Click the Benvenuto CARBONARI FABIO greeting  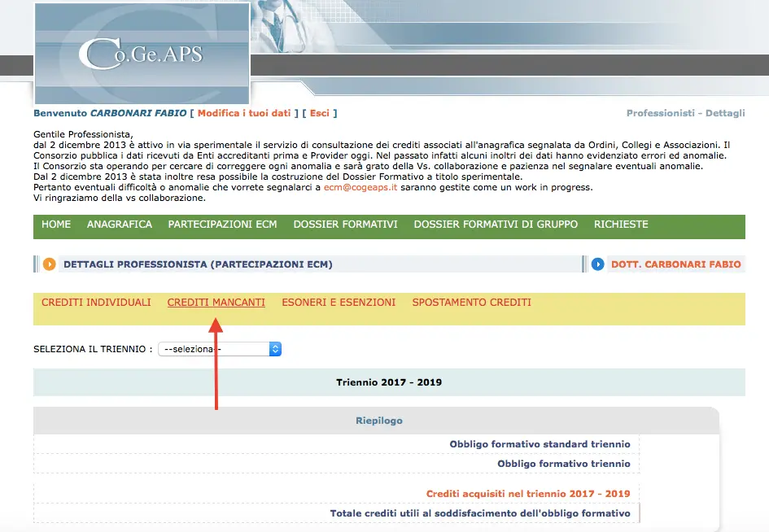coord(110,113)
